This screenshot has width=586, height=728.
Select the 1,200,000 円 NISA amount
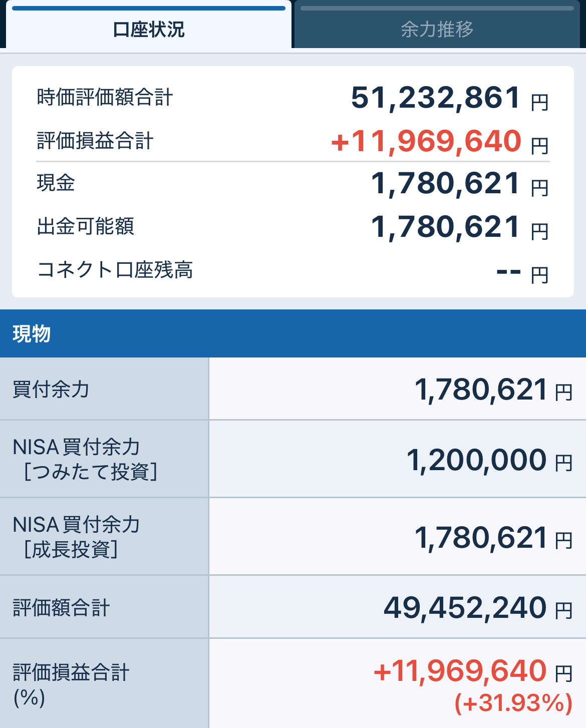point(476,460)
